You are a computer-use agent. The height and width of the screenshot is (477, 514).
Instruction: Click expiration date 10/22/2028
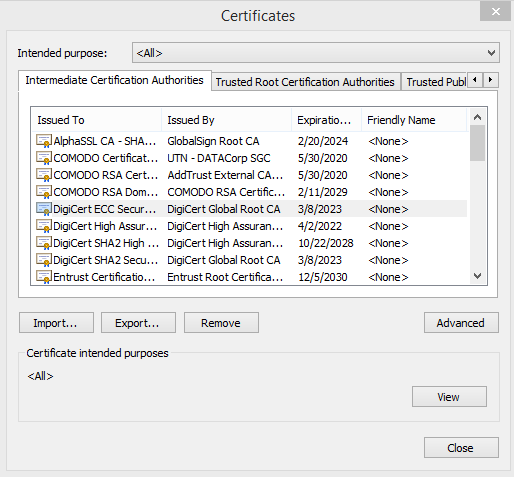[326, 243]
